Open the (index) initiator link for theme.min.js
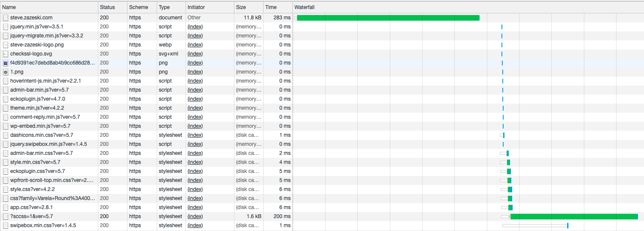The image size is (644, 231). coord(195,108)
